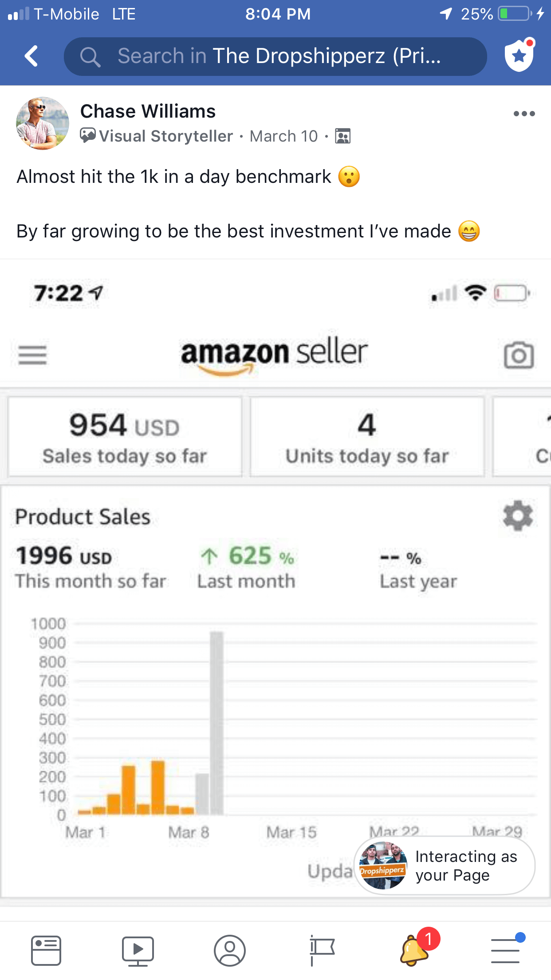Screen dimensions: 551x980
Task: Tap the back arrow in header
Action: pos(31,56)
